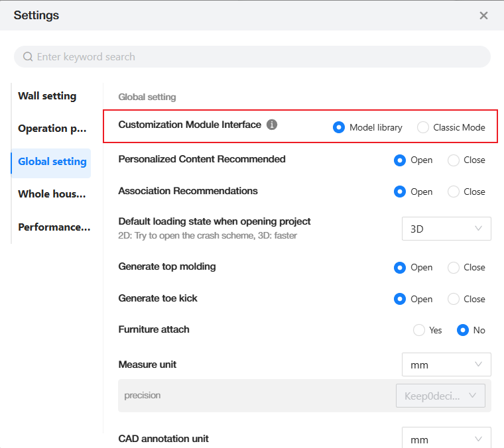The height and width of the screenshot is (448, 504).
Task: Open the Performance... settings tab
Action: click(x=54, y=227)
